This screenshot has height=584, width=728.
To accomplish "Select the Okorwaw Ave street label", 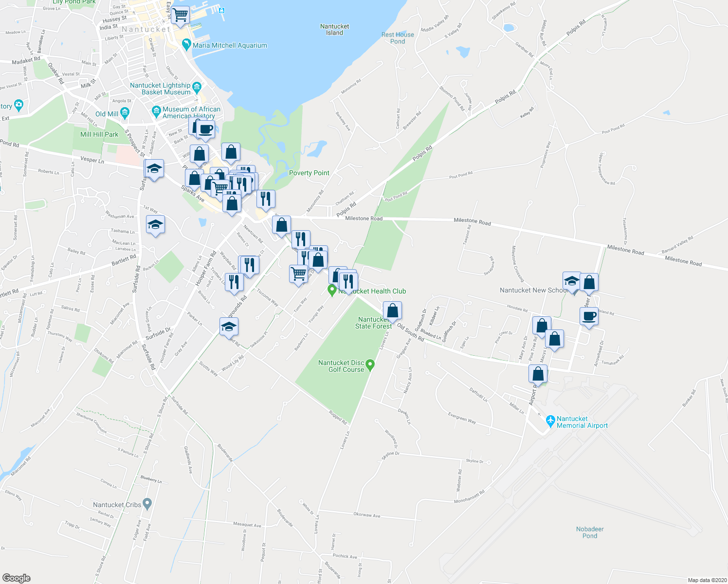I will (x=367, y=515).
